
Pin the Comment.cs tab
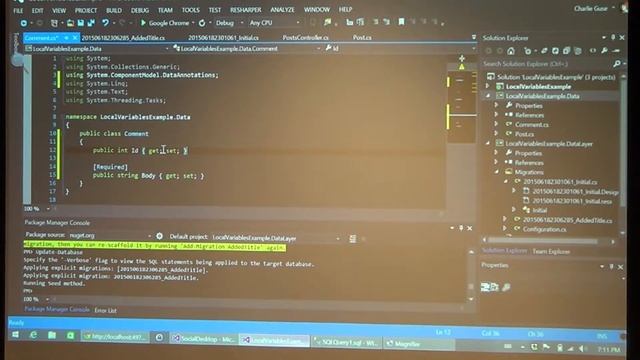(66, 38)
